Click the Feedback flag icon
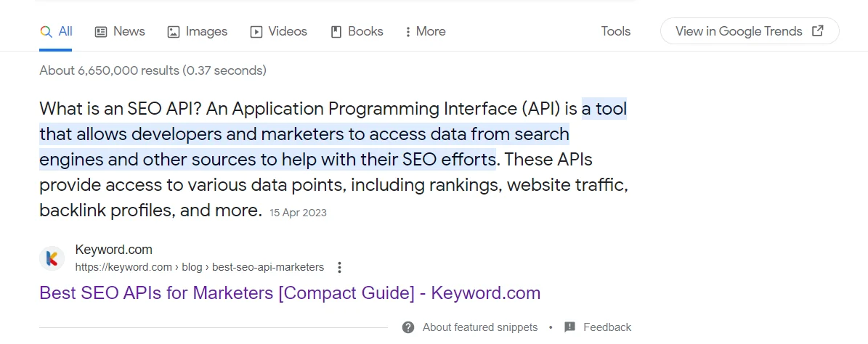 [570, 327]
